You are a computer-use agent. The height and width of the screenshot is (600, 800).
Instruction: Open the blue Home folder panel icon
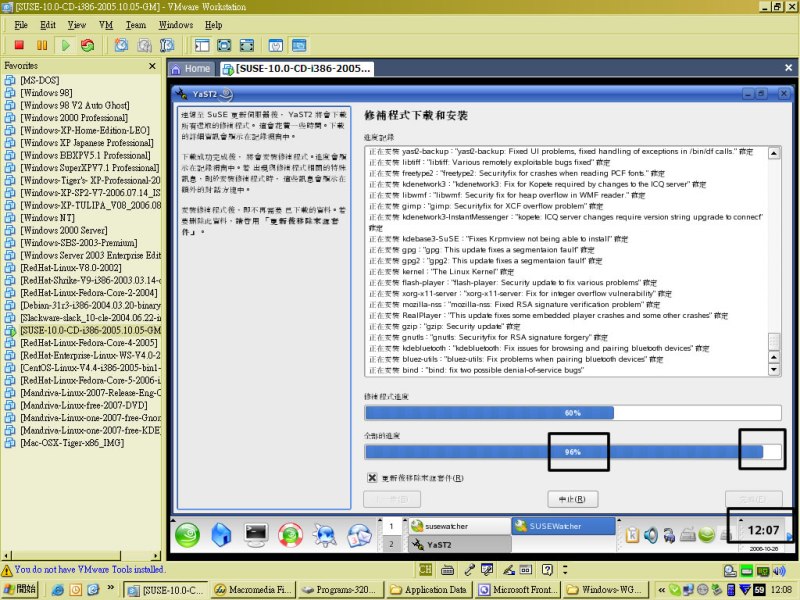pos(221,535)
